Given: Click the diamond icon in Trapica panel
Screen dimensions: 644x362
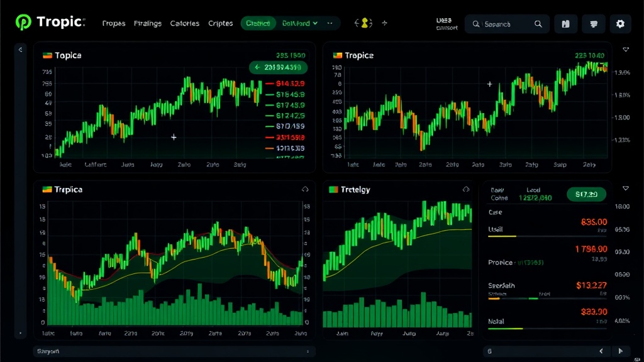Looking at the screenshot, I should click(x=305, y=189).
